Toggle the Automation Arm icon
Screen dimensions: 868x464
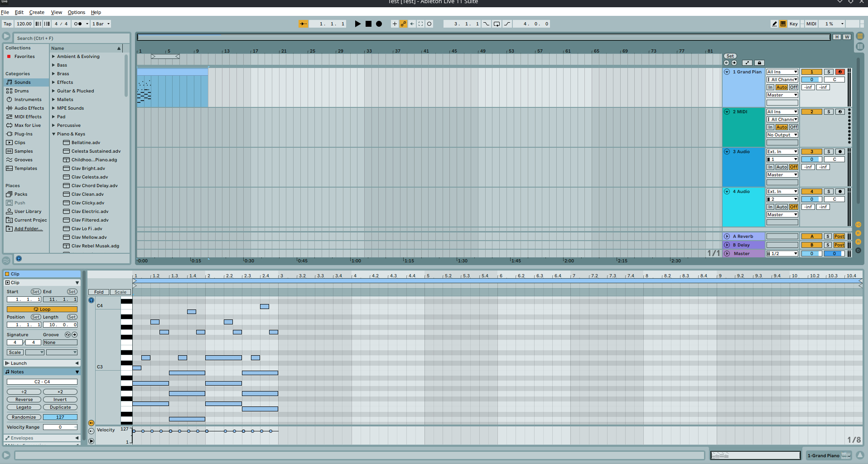pos(403,24)
